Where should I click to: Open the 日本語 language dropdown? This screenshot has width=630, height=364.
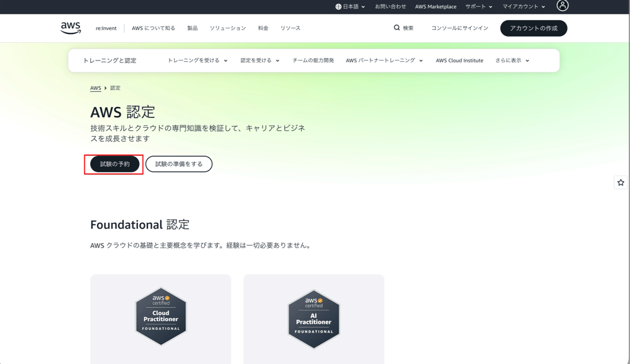coord(350,7)
